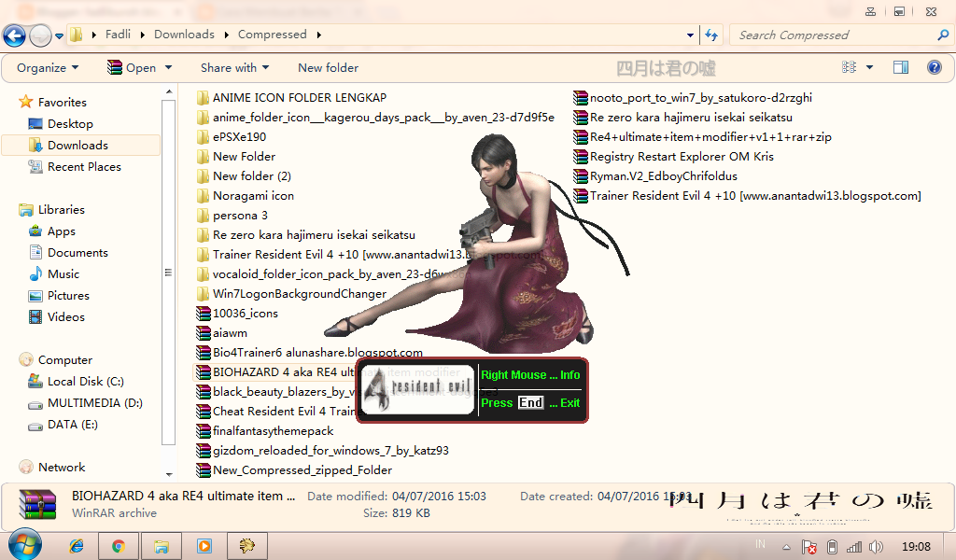This screenshot has height=560, width=956.
Task: Select ANIME ICON FOLDER LENGKAP folder icon
Action: click(203, 97)
